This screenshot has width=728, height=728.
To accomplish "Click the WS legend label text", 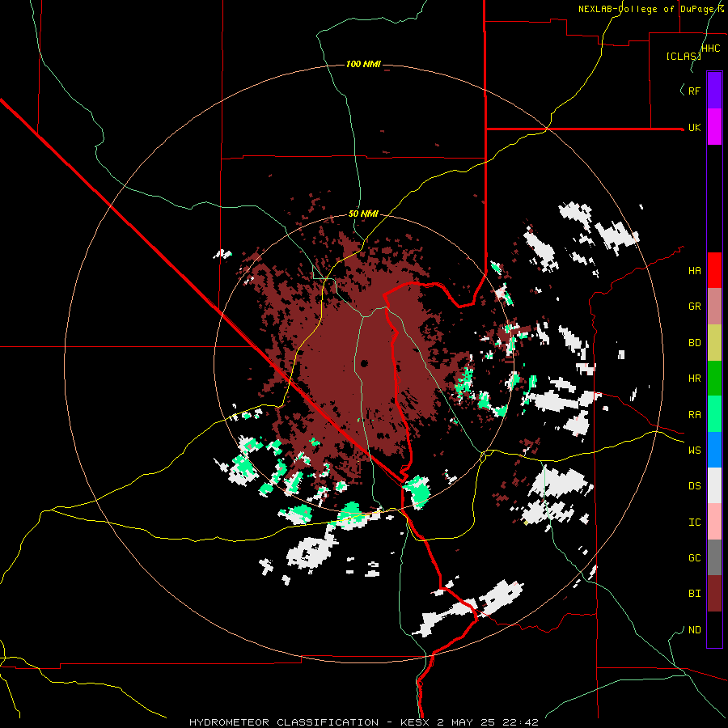I will 695,451.
